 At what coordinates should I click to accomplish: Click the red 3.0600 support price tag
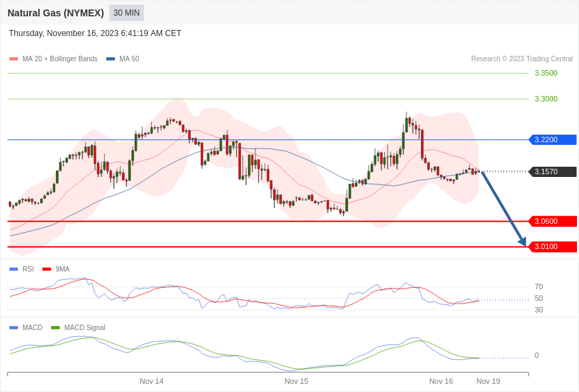[553, 221]
